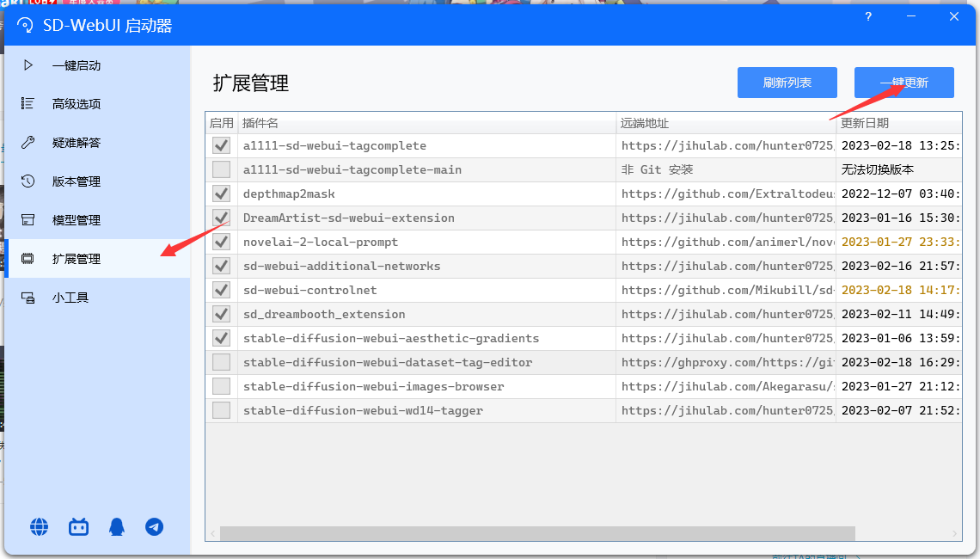Enable the stable-diffusion-webui-wd14-tagger checkbox

tap(221, 410)
